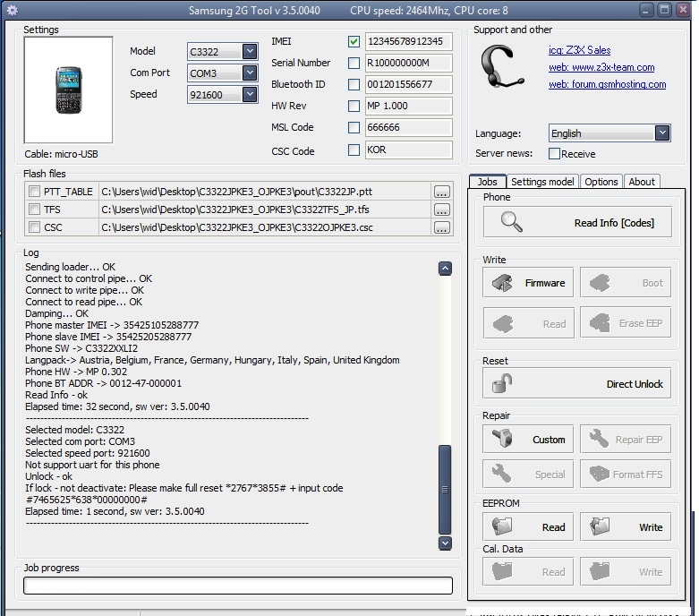Image resolution: width=699 pixels, height=616 pixels.
Task: Click the Serial Number field
Action: tap(408, 63)
